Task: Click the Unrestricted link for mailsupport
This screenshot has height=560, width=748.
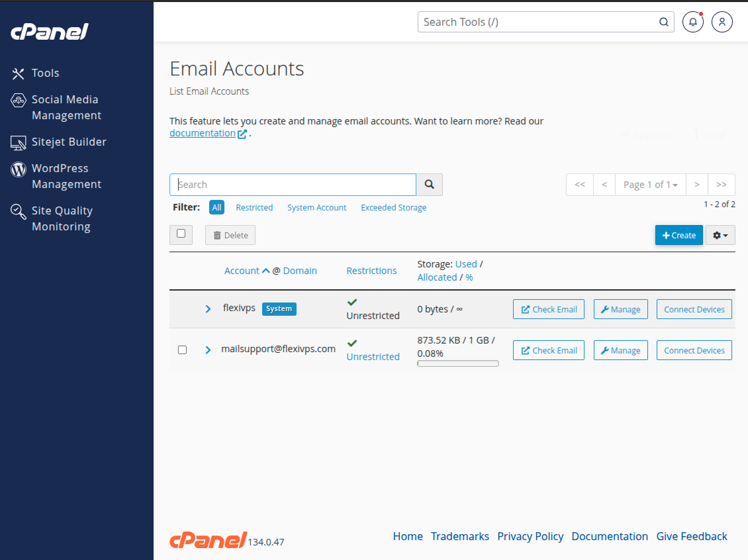Action: click(373, 356)
